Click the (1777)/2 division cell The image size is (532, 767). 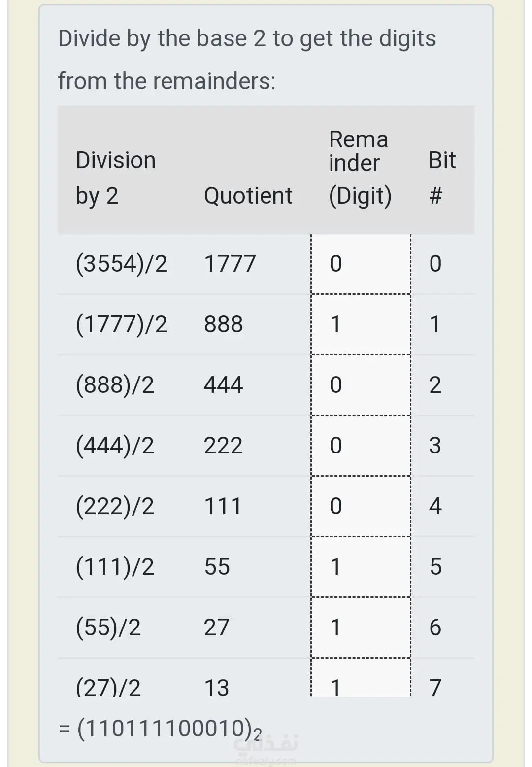click(122, 324)
